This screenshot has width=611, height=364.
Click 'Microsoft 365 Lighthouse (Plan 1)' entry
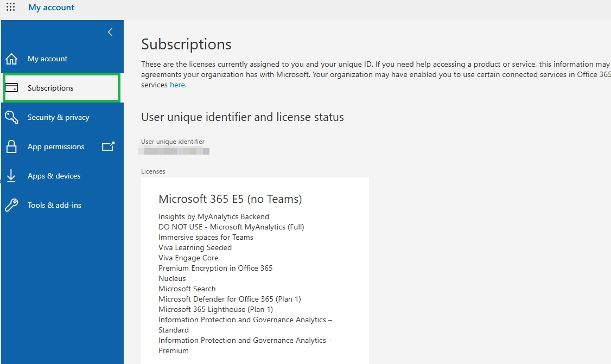click(215, 309)
